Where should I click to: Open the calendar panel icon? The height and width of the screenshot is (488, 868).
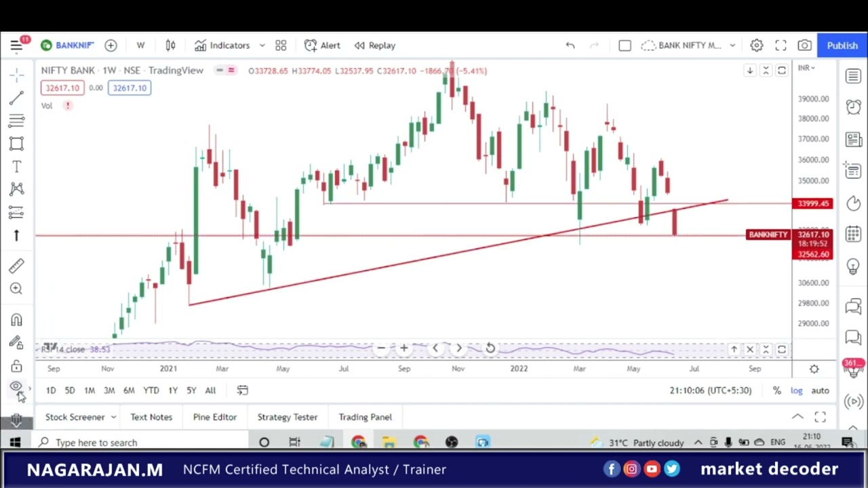coord(853,235)
